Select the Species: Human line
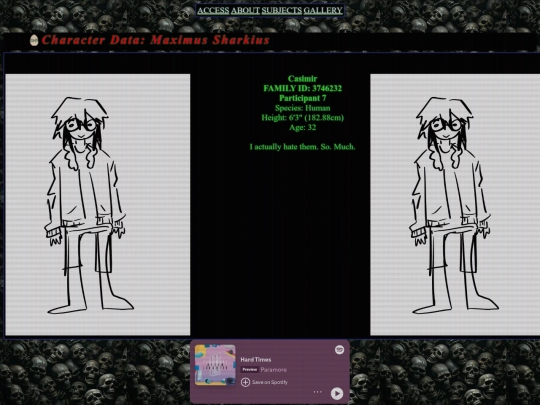This screenshot has width=540, height=405. coord(302,108)
